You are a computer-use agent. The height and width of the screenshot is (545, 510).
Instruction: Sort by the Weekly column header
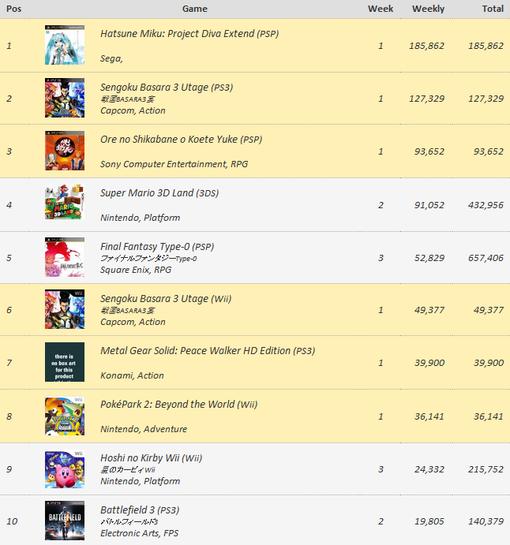click(x=428, y=9)
